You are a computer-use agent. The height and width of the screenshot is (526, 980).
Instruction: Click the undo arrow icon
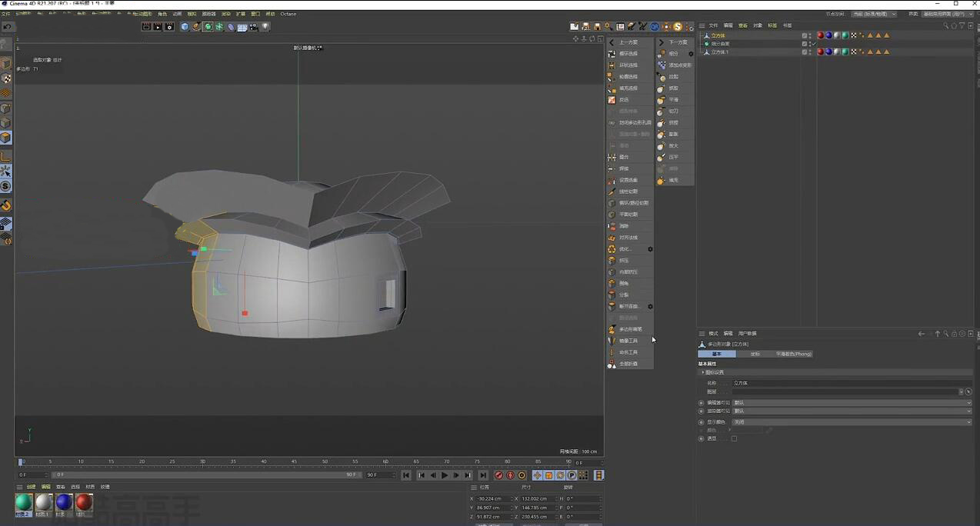[x=7, y=27]
